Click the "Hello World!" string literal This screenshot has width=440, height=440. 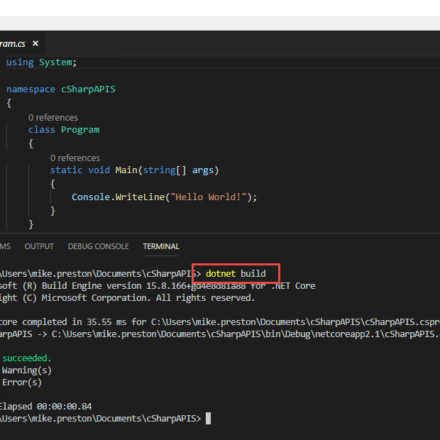point(209,197)
